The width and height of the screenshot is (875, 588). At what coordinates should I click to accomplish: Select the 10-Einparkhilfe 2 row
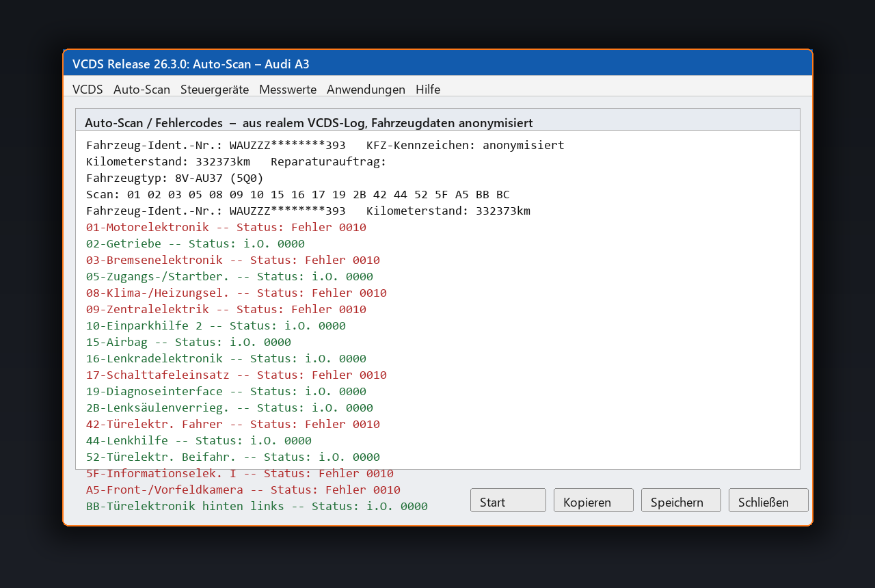pyautogui.click(x=216, y=325)
